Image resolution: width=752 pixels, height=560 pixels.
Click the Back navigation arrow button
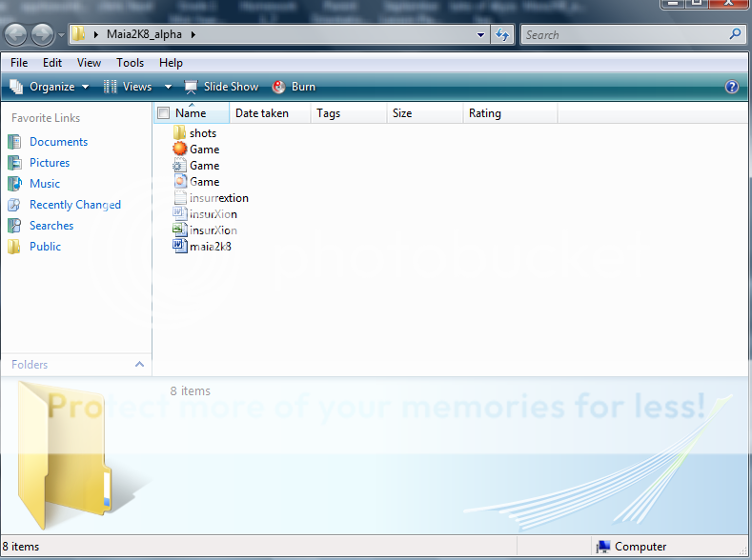16,35
